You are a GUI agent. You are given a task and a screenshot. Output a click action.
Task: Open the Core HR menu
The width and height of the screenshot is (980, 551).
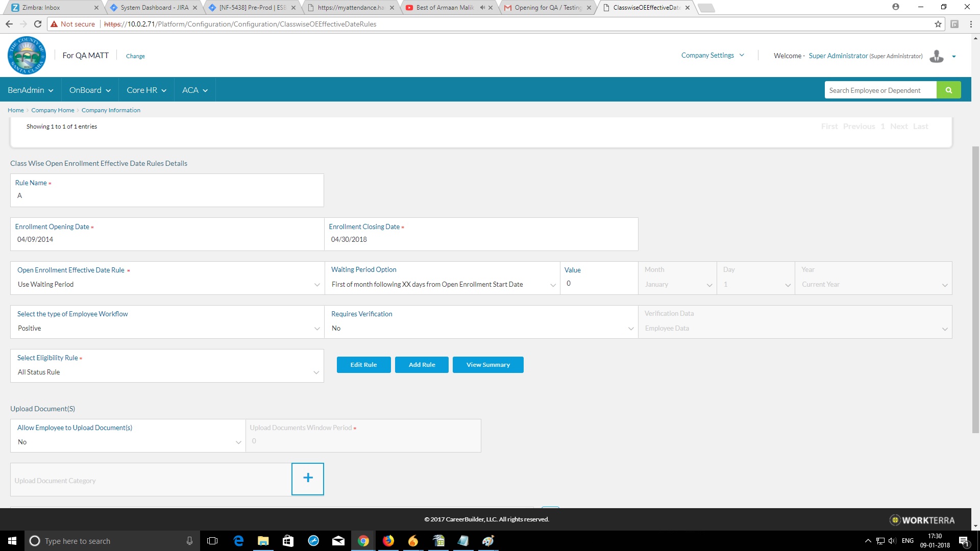click(x=146, y=90)
